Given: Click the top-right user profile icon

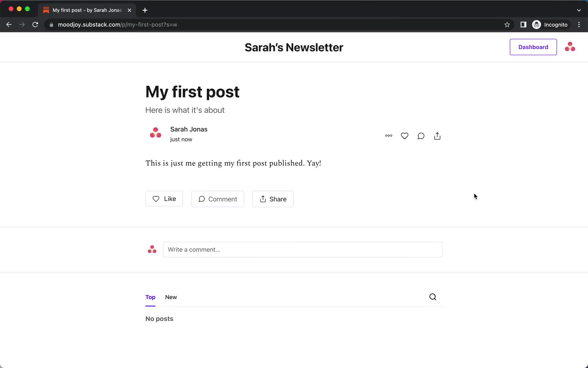Looking at the screenshot, I should pyautogui.click(x=570, y=47).
